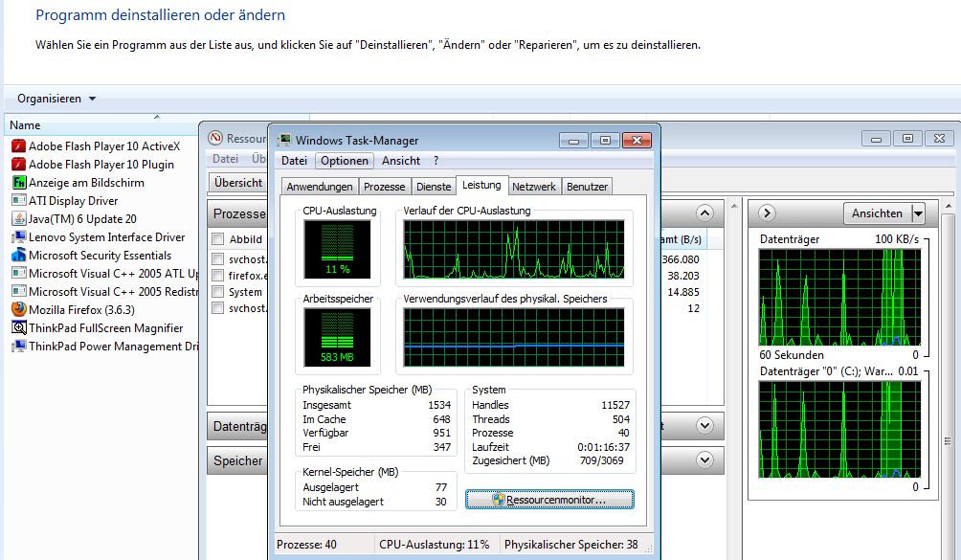Open the Optionen menu in Task-Manager
961x560 pixels.
tap(345, 161)
